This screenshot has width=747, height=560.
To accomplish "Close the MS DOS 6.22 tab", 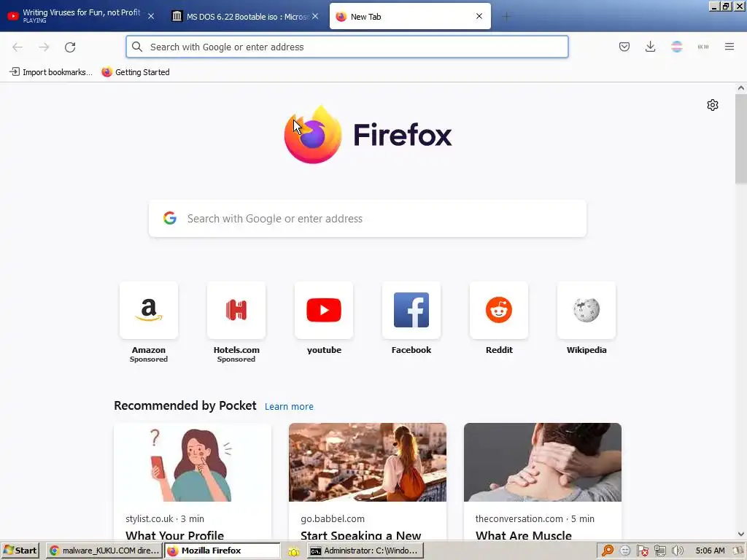I will 315,16.
